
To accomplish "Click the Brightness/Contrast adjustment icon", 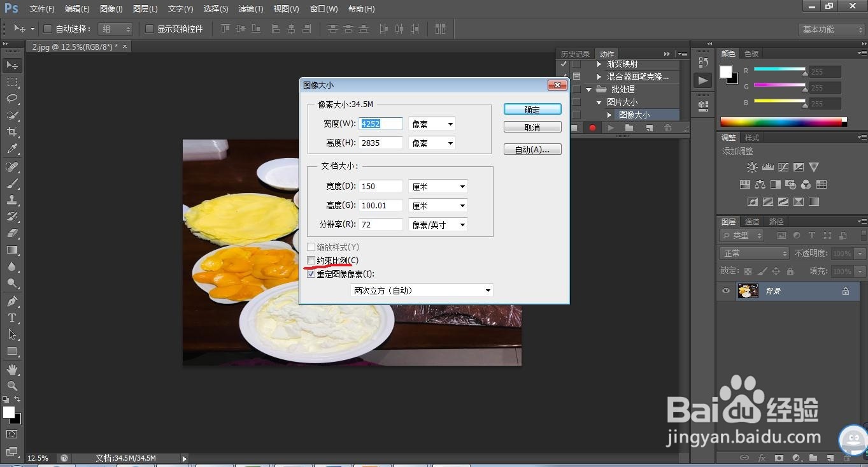I will click(752, 167).
